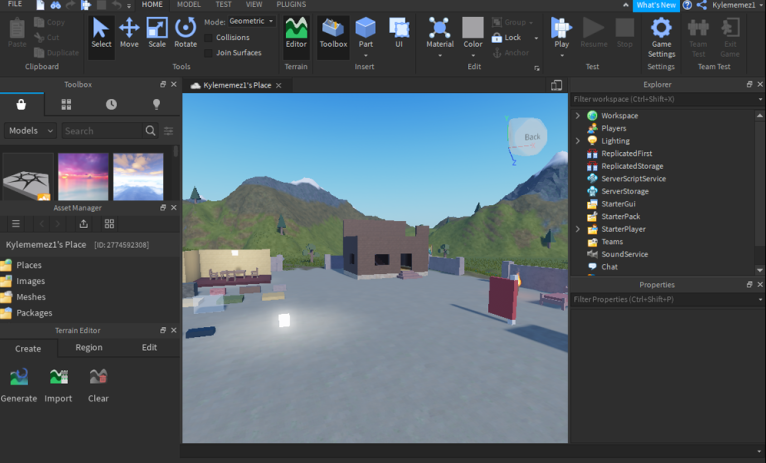Open Asset Manager hamburger menu
Viewport: 766px width, 463px height.
click(x=16, y=224)
